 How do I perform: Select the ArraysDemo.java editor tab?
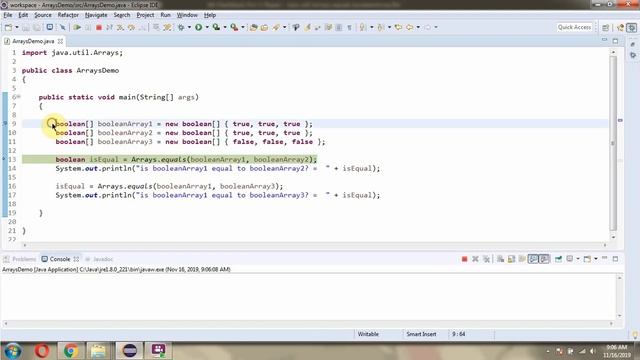point(33,41)
